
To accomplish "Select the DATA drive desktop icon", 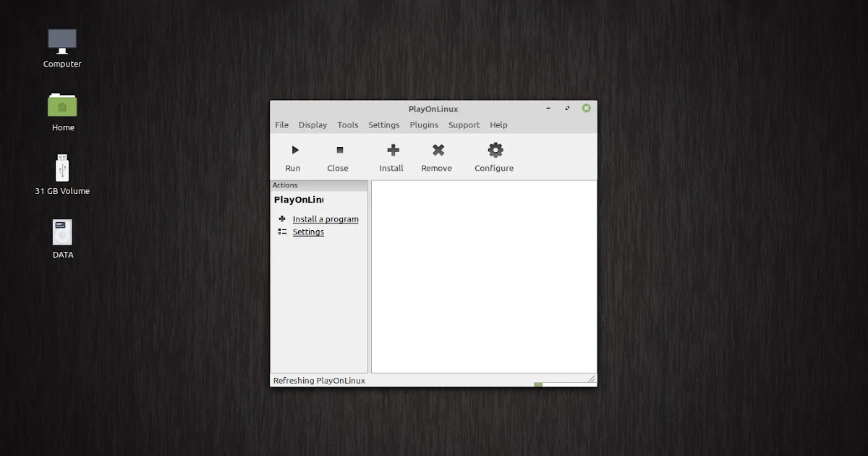I will click(62, 232).
